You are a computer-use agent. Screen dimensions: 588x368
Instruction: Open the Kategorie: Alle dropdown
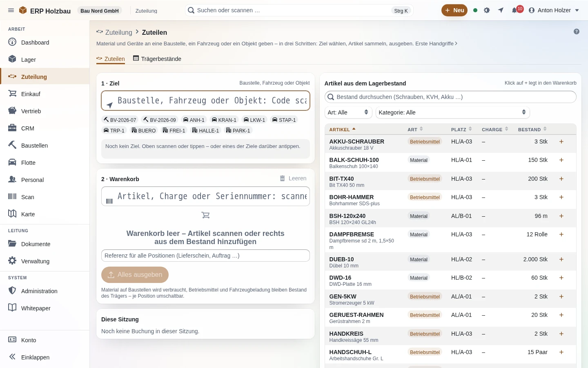[452, 112]
